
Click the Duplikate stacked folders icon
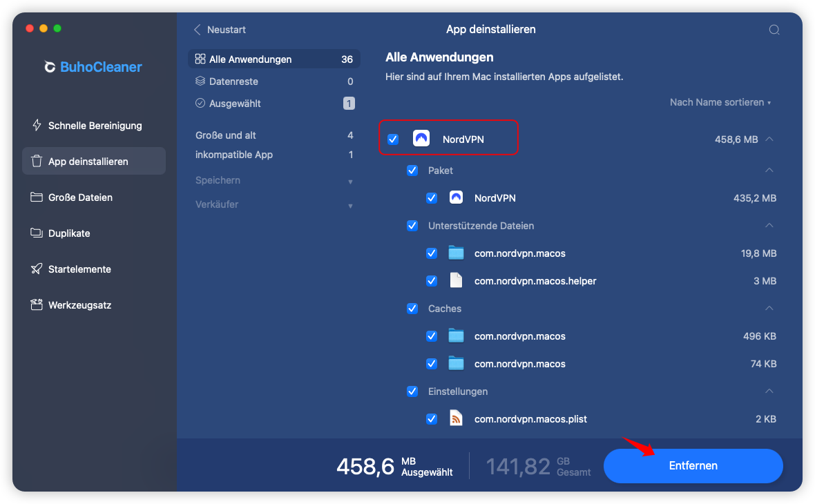coord(37,233)
